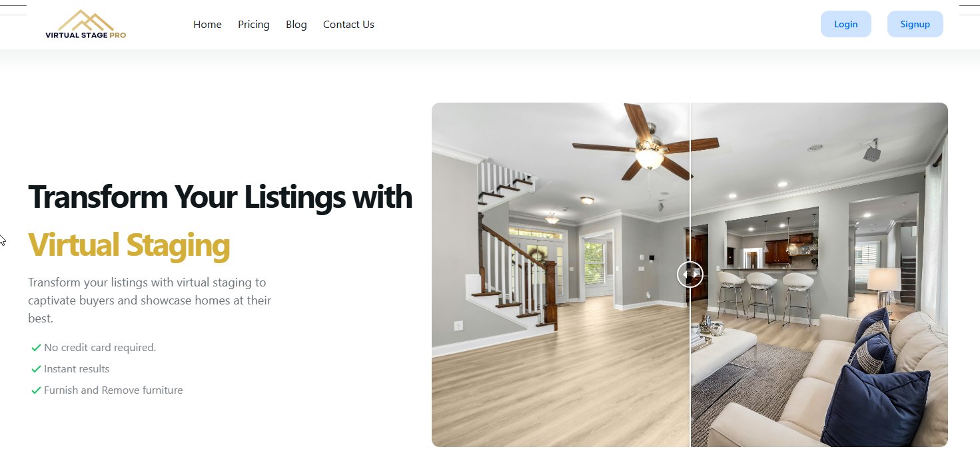980x461 pixels.
Task: Click the Virtual Stage Pro rooftop logo
Action: point(85,24)
